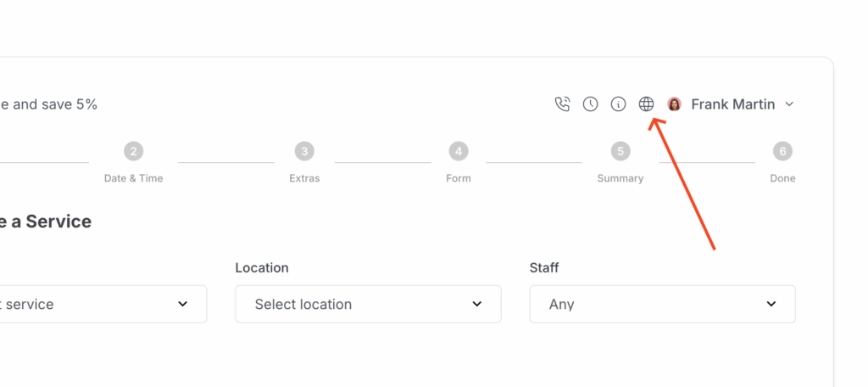Go to step 2 circle
Viewport: 868px width, 387px height.
[133, 151]
